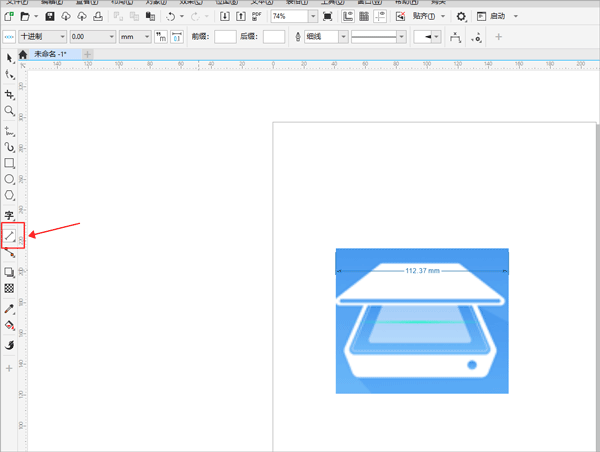600x452 pixels.
Task: Select the Crop tool
Action: 9,95
